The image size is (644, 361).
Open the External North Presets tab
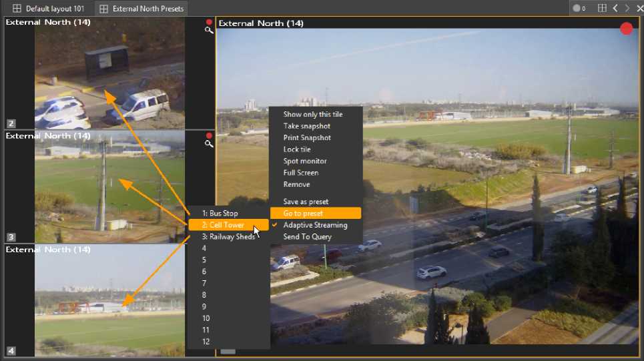click(142, 9)
